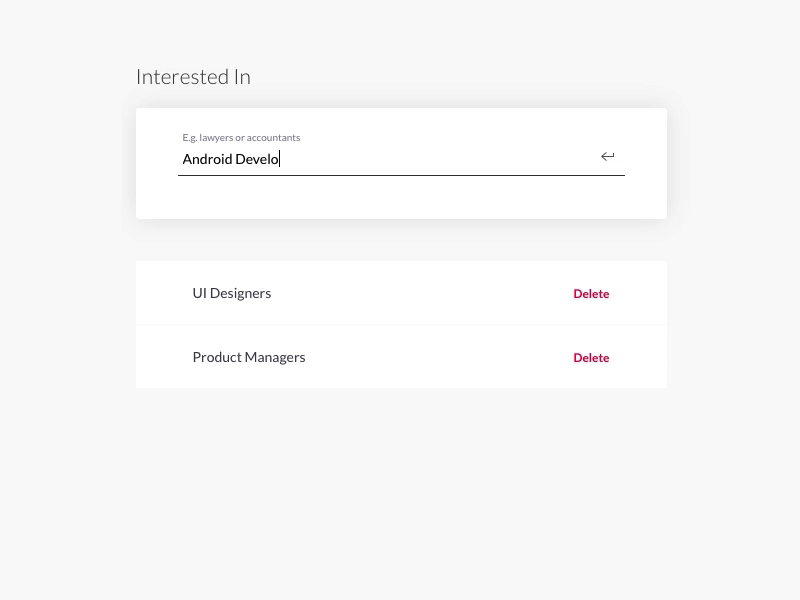The image size is (800, 600).
Task: Click the 'E.g. lawyers or accountants' hint label
Action: 241,138
